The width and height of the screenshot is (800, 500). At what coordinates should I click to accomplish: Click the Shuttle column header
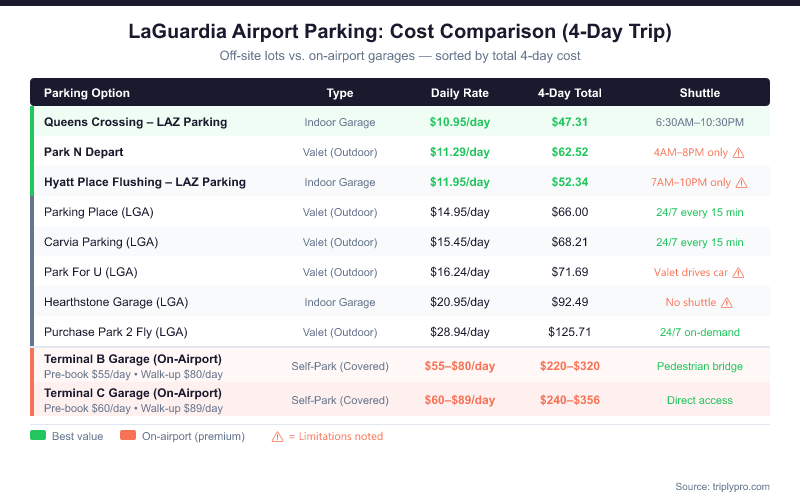click(699, 93)
